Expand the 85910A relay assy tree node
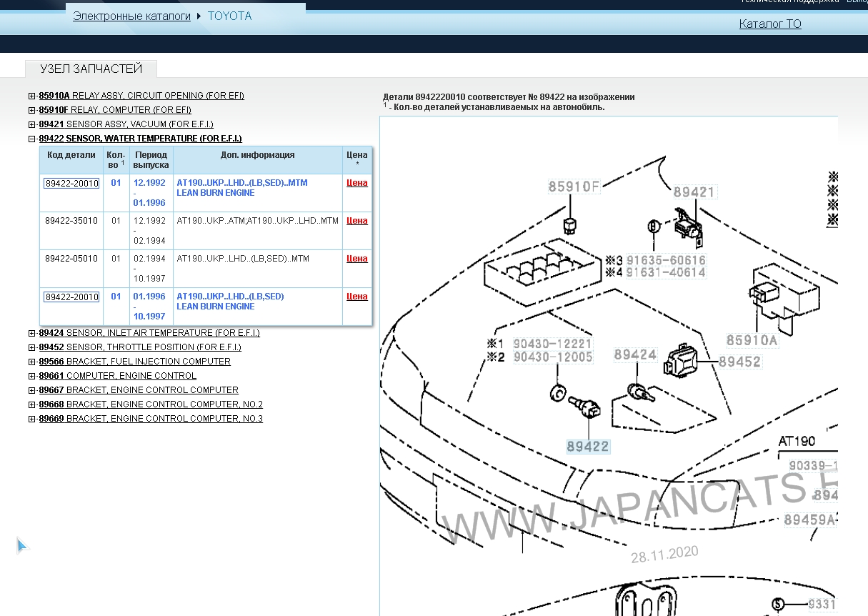The height and width of the screenshot is (616, 868). coord(32,96)
